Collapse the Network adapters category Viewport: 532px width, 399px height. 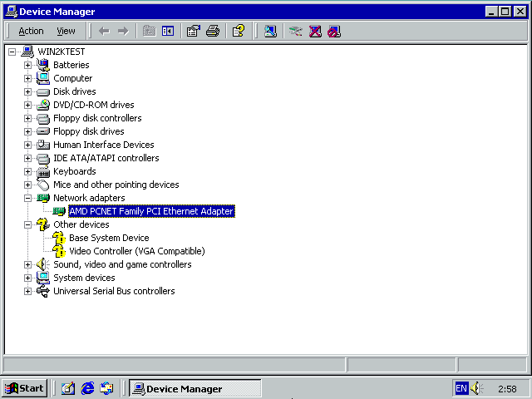(27, 198)
